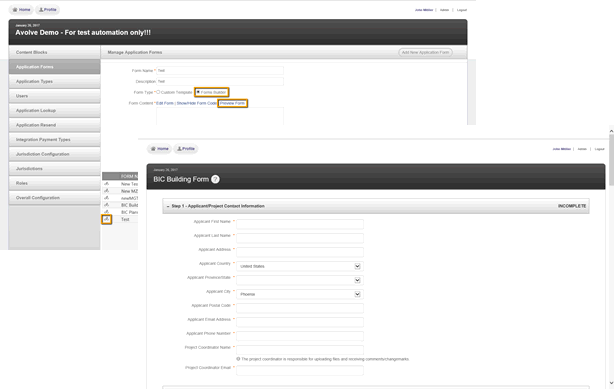Open the Applicant Country dropdown

point(300,266)
